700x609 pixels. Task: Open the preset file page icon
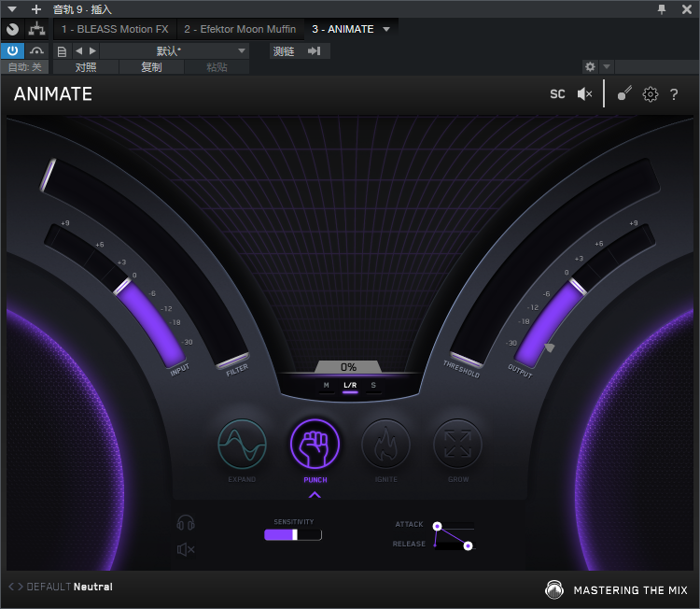coord(62,51)
